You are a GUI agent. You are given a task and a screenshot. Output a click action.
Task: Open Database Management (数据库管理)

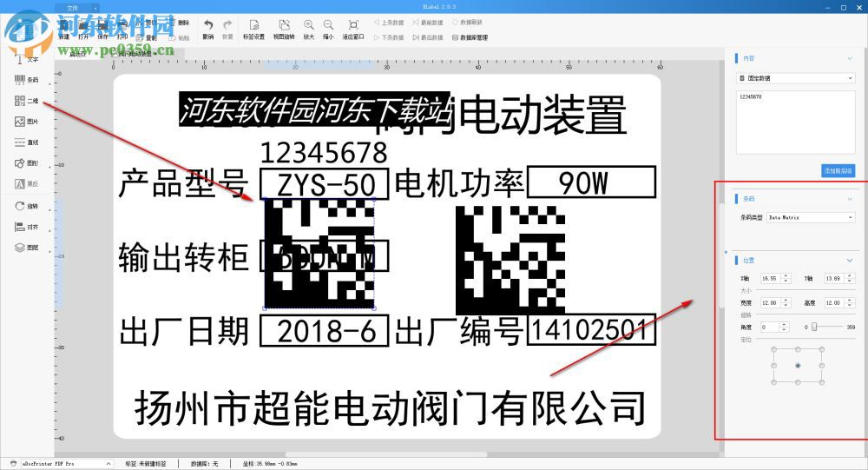[x=470, y=37]
